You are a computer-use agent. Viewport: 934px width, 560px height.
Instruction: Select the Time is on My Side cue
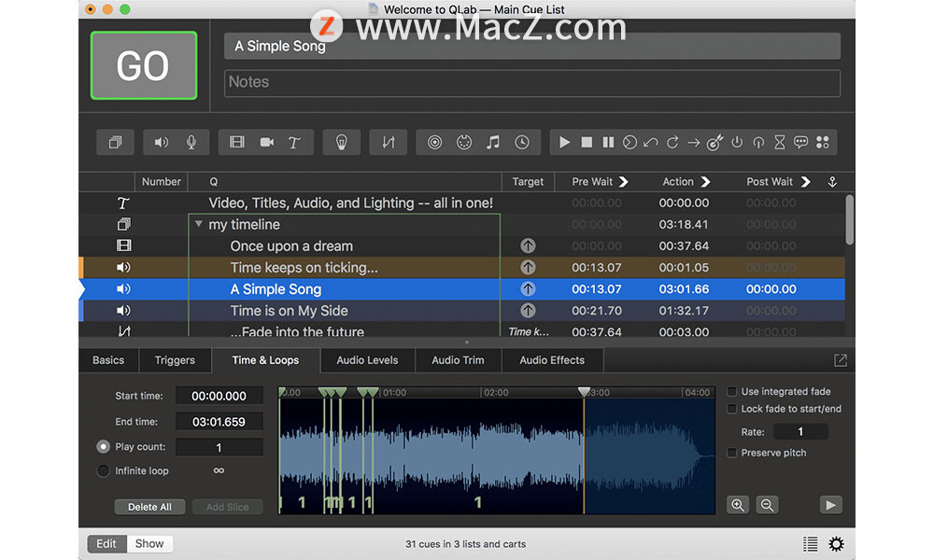(462, 311)
